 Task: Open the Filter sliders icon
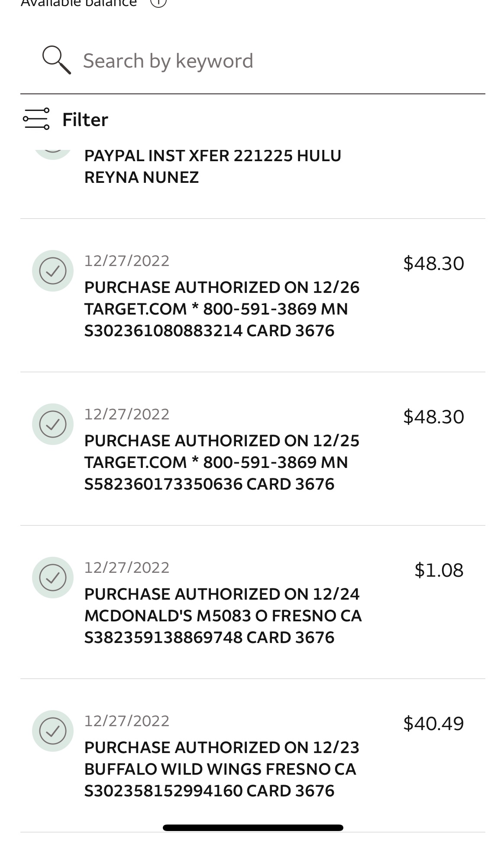tap(36, 119)
